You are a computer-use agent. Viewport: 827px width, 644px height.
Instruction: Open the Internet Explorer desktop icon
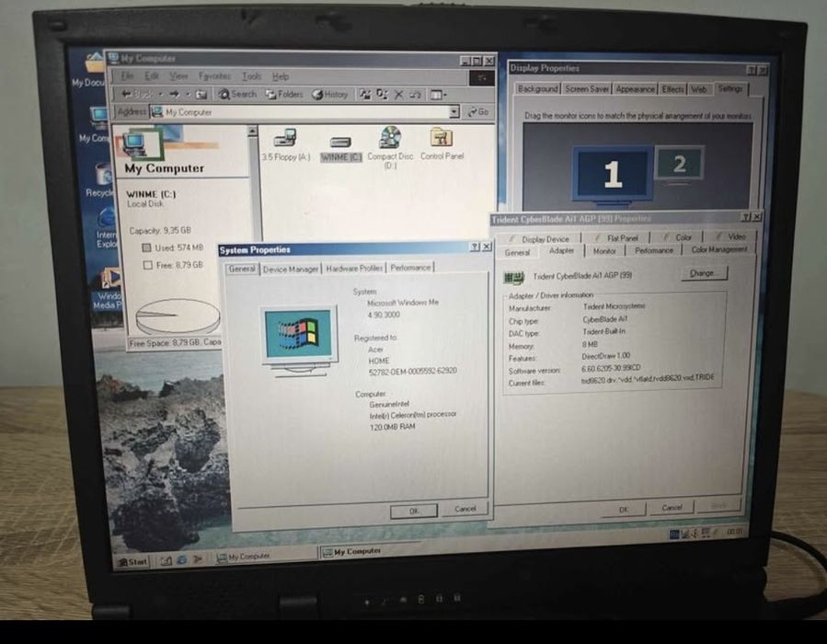pyautogui.click(x=106, y=227)
